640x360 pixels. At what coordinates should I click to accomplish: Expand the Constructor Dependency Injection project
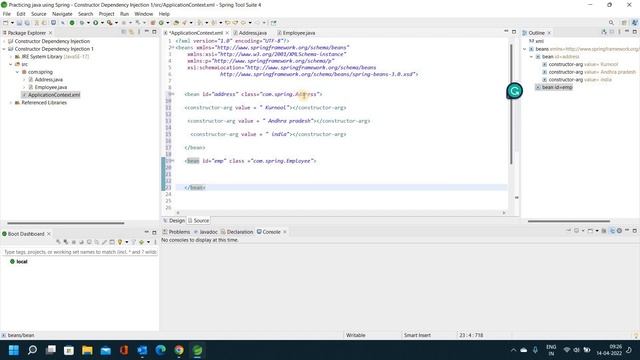pyautogui.click(x=4, y=41)
